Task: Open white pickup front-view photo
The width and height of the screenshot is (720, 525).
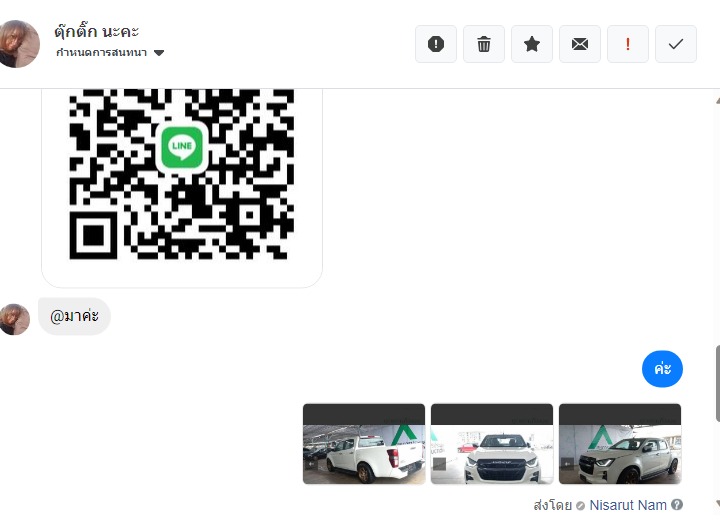Action: coord(492,444)
